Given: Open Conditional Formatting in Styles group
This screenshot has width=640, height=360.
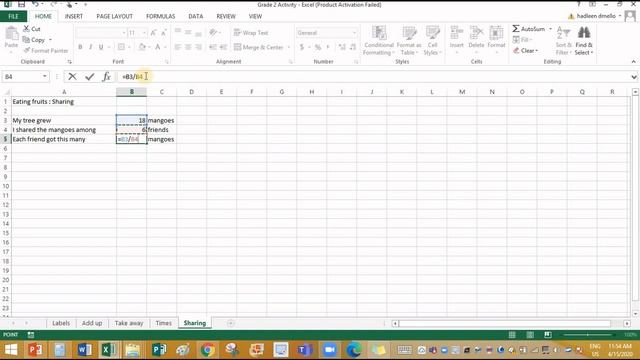Looking at the screenshot, I should [378, 40].
